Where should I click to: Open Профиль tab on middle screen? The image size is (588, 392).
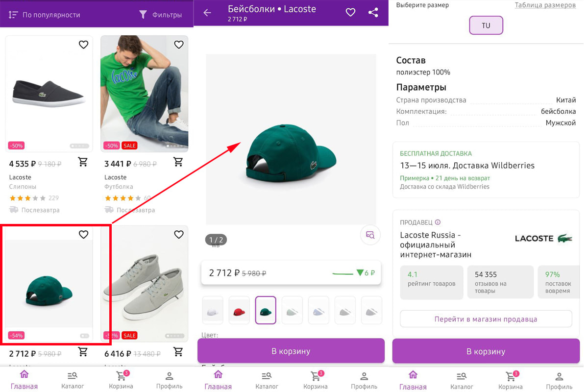(364, 380)
